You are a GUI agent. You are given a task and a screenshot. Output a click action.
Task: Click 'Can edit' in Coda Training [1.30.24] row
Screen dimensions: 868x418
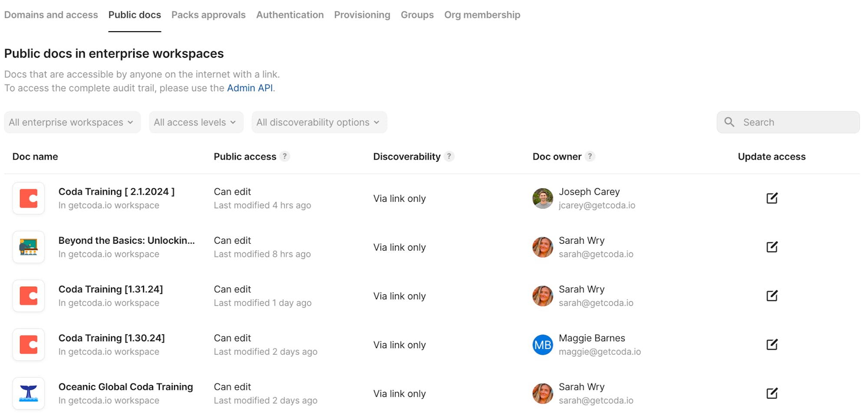pos(232,338)
